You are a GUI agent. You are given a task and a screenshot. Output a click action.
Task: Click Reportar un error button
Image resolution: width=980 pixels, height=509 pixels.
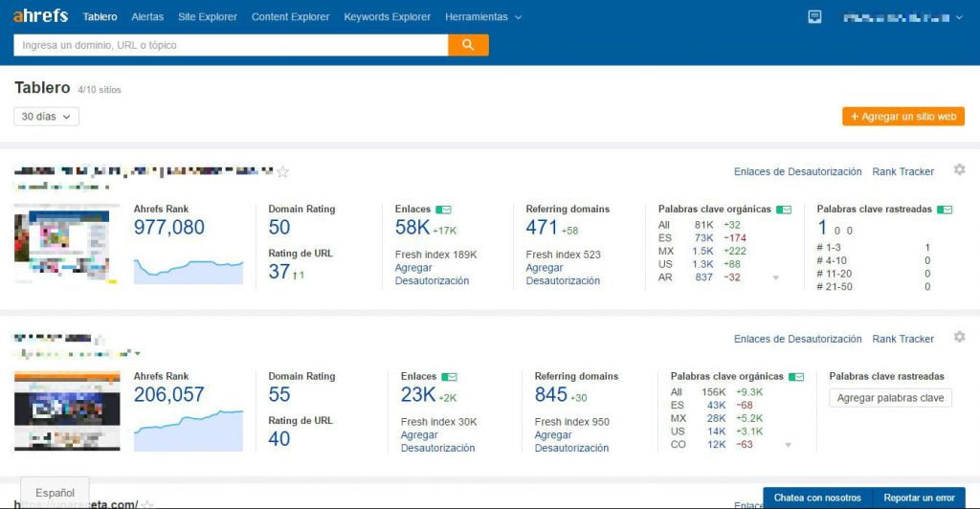point(920,498)
